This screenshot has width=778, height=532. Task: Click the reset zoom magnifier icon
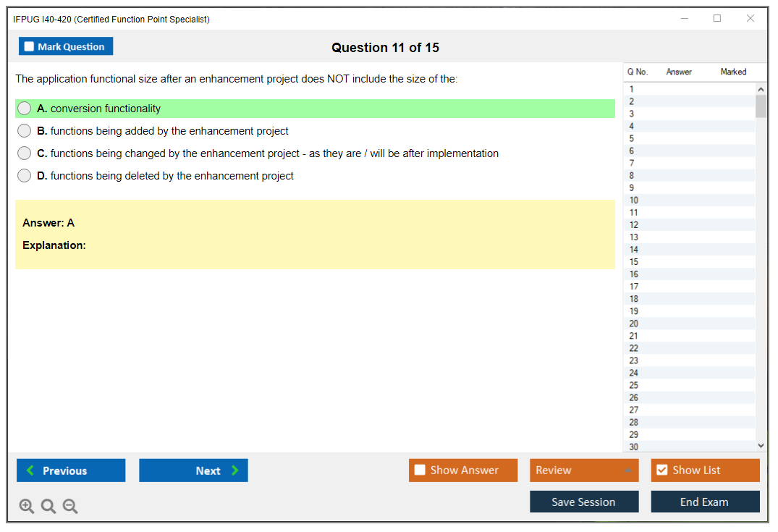coord(48,507)
